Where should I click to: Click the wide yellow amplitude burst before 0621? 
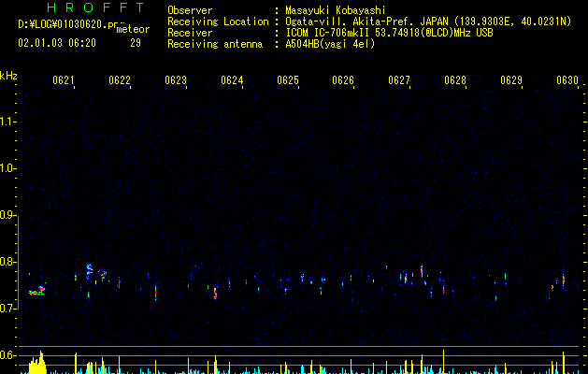point(37,365)
